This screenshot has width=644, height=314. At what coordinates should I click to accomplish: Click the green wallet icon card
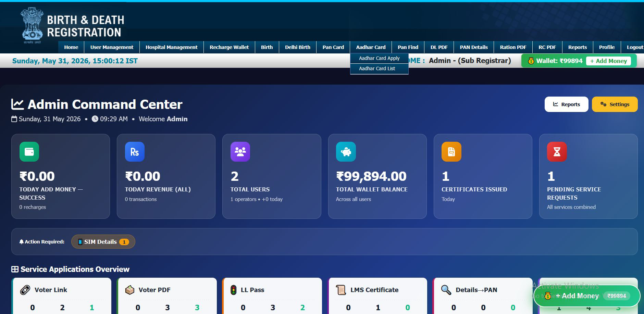pos(29,151)
